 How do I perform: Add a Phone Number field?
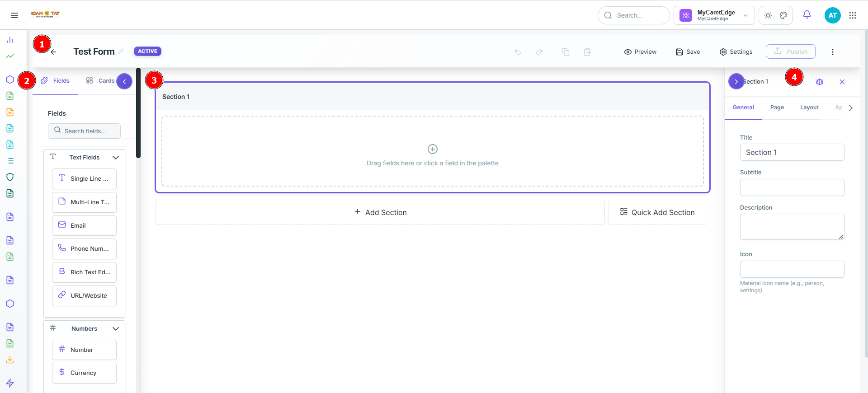point(84,249)
